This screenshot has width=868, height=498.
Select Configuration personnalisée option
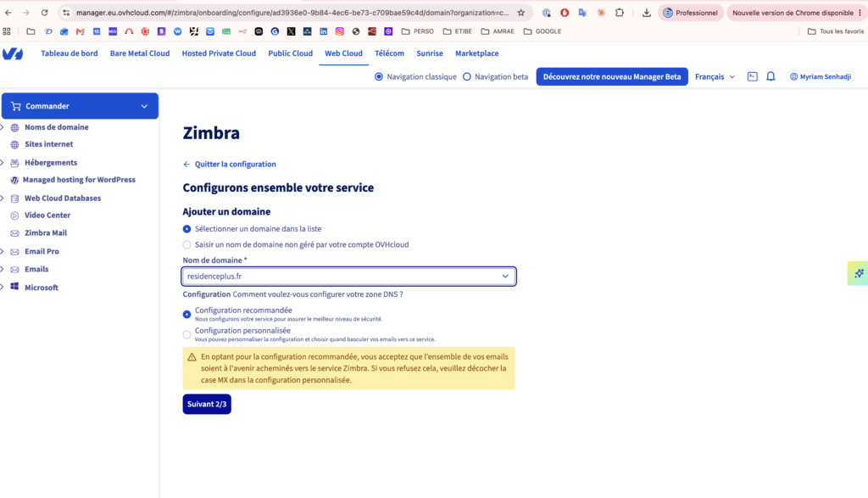click(186, 334)
